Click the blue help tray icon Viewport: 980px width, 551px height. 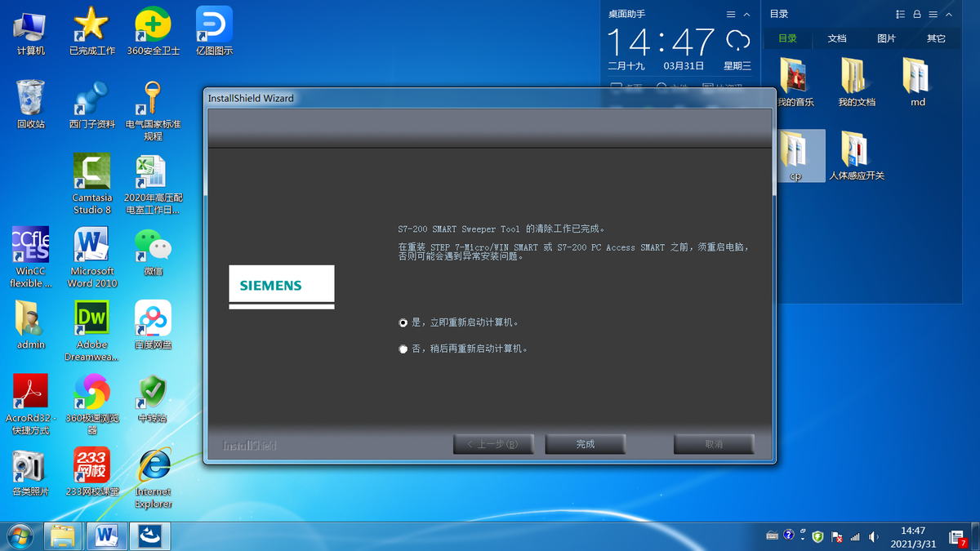coord(789,536)
